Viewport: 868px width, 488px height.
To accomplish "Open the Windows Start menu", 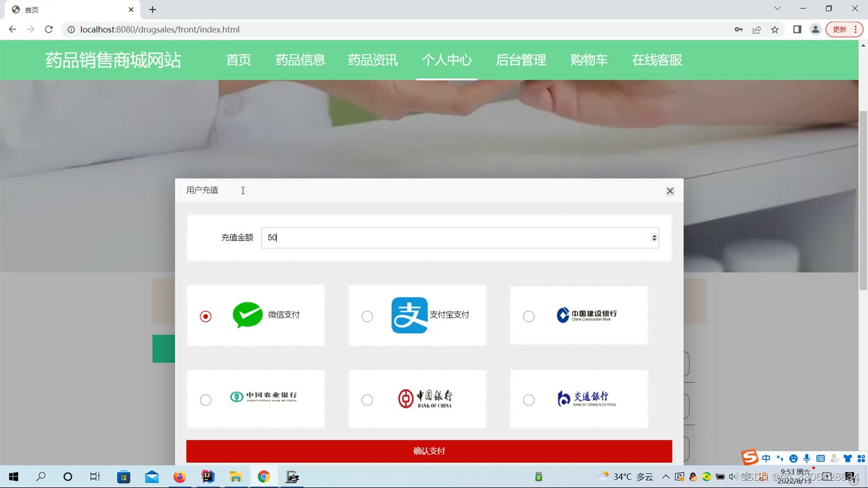I will tap(14, 477).
